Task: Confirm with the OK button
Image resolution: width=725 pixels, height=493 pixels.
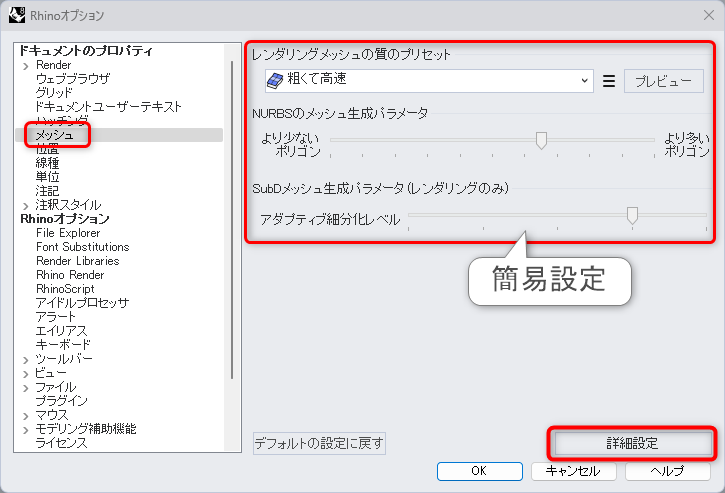Action: (479, 471)
